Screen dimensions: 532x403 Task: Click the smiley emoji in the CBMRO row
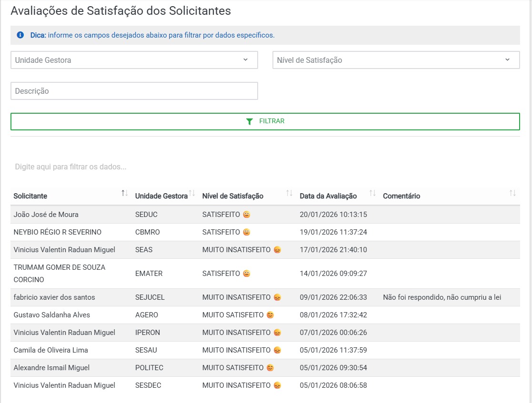tap(247, 232)
